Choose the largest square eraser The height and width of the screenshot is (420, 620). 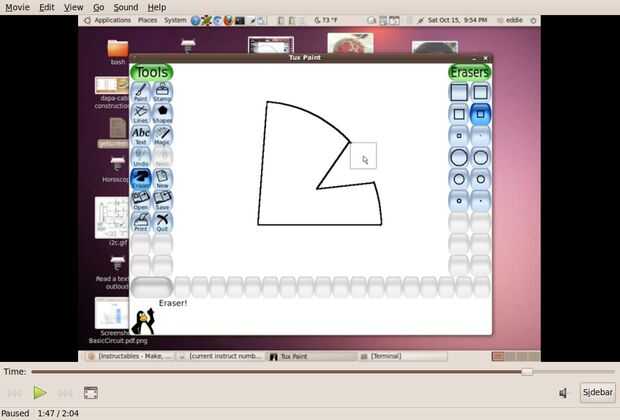[459, 92]
